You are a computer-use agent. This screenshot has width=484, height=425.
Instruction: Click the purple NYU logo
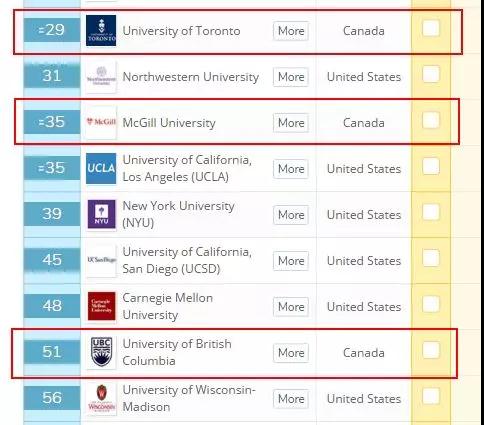click(x=101, y=214)
